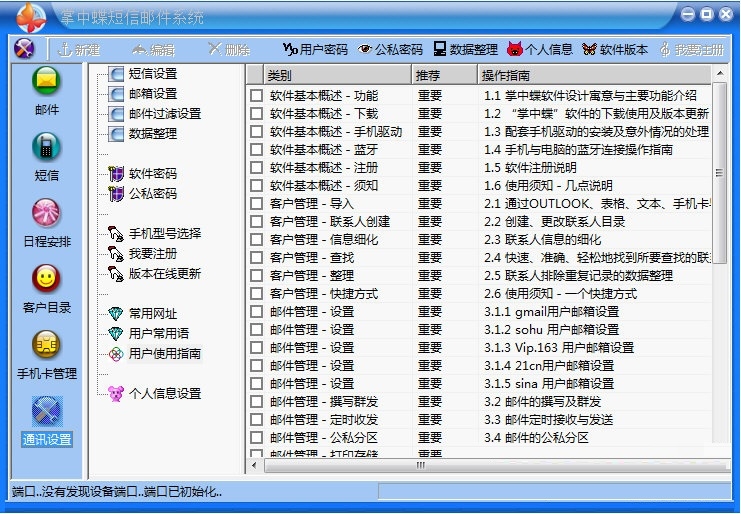Image resolution: width=741 pixels, height=514 pixels.
Task: Open the 短信 SMS phone icon
Action: [x=46, y=147]
